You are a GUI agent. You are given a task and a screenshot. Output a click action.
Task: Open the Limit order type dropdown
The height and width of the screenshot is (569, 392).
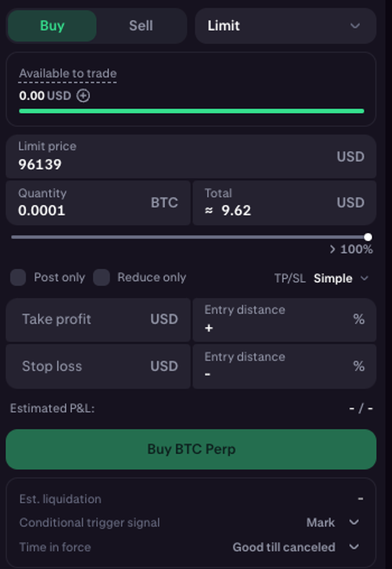pos(286,26)
